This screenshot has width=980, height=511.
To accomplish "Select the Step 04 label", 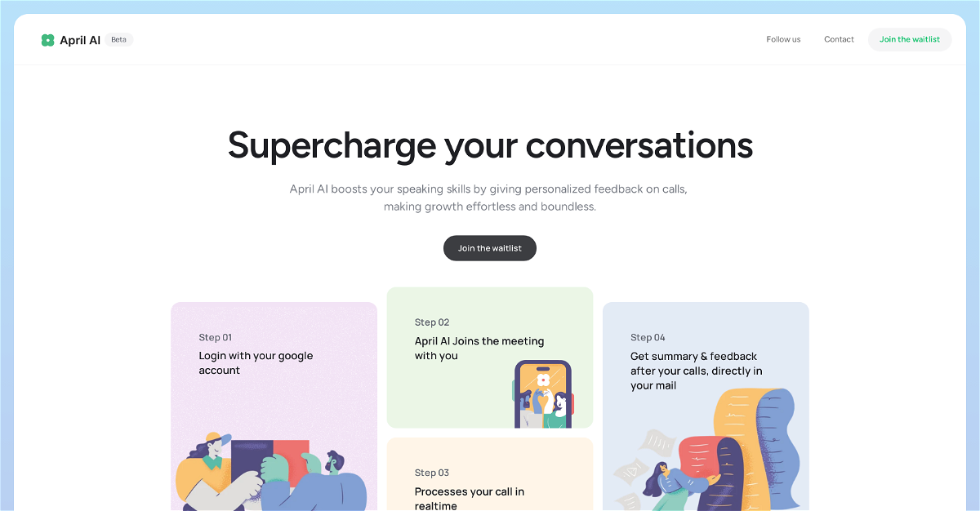I will pos(648,337).
